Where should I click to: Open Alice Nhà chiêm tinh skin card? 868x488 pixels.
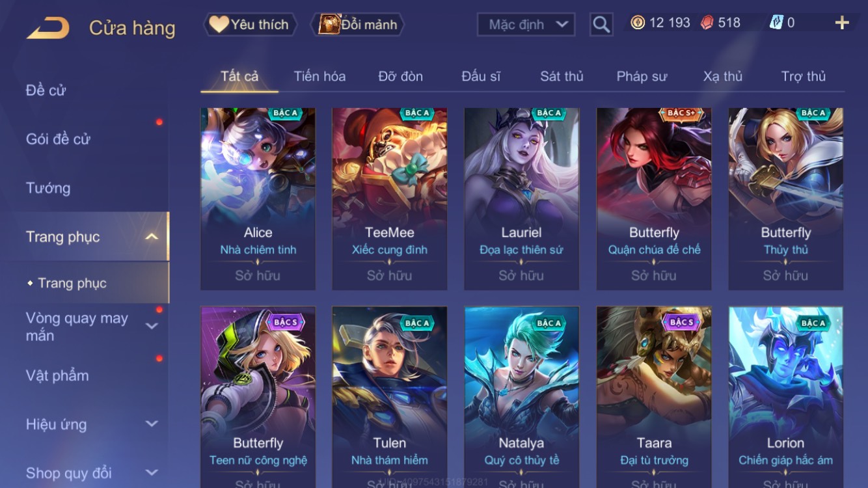258,198
